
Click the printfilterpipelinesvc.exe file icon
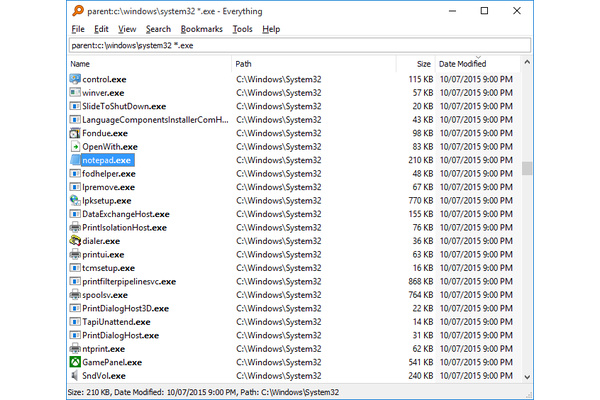tap(75, 281)
